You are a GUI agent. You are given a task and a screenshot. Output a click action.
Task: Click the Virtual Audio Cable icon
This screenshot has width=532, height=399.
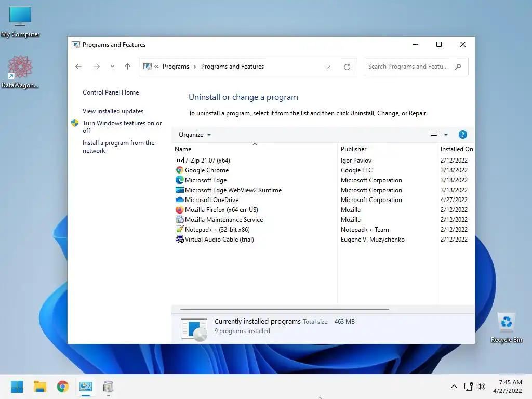[x=179, y=239]
